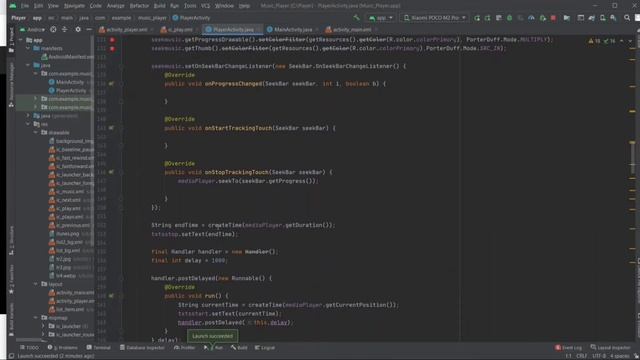Switch to the activity_main.xml editor tab
The width and height of the screenshot is (640, 360).
click(351, 29)
